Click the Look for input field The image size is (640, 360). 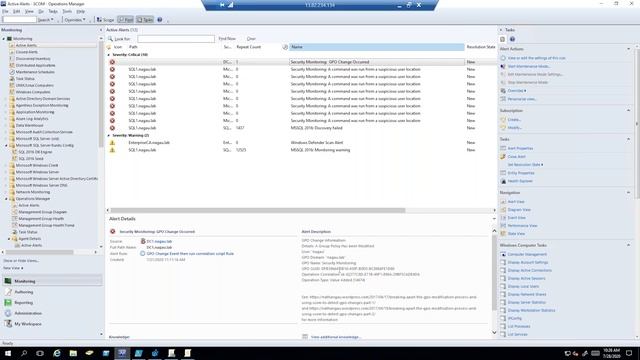coord(176,39)
